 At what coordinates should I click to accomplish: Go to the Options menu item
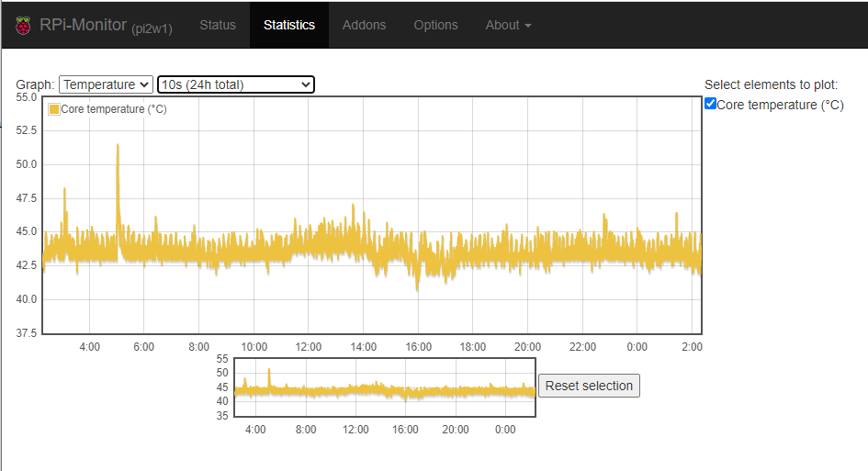pyautogui.click(x=435, y=25)
